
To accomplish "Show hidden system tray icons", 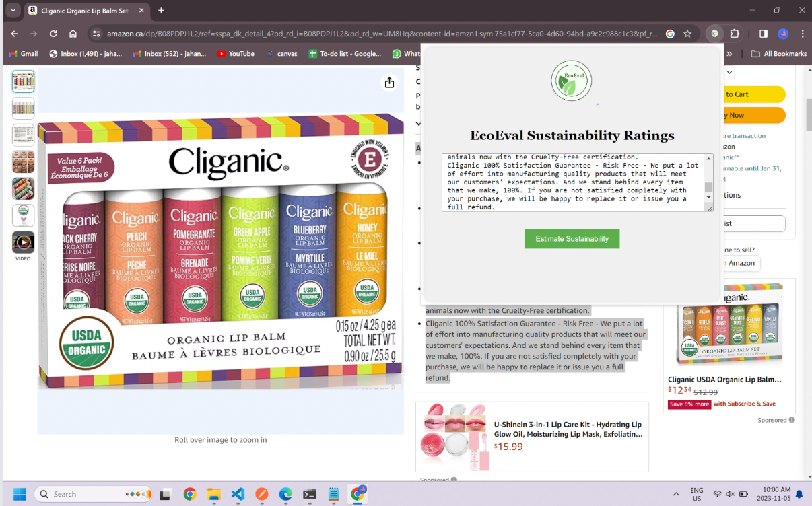I will [676, 494].
